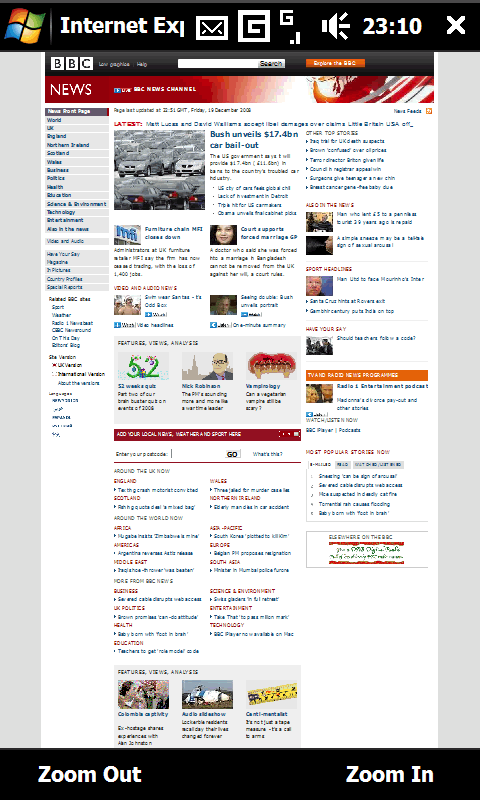Viewport: 480px width, 800px height.
Task: Click the BBC search text box
Action: coord(218,64)
